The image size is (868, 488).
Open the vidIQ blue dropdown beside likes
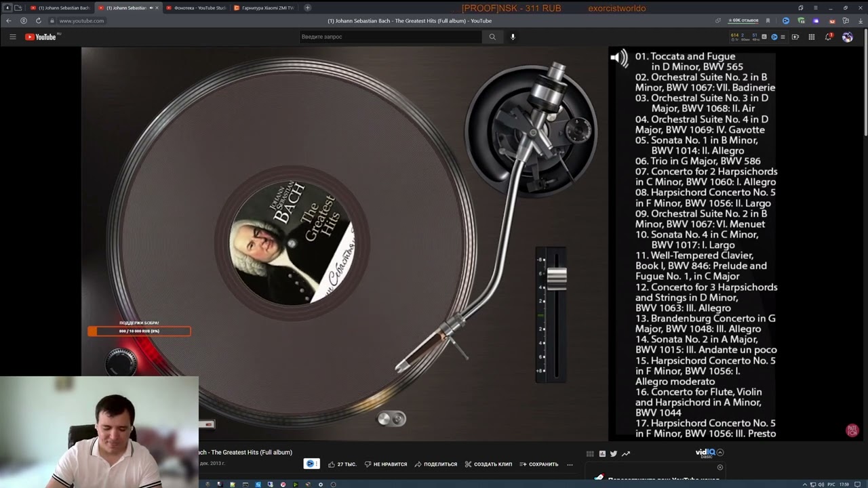[312, 464]
